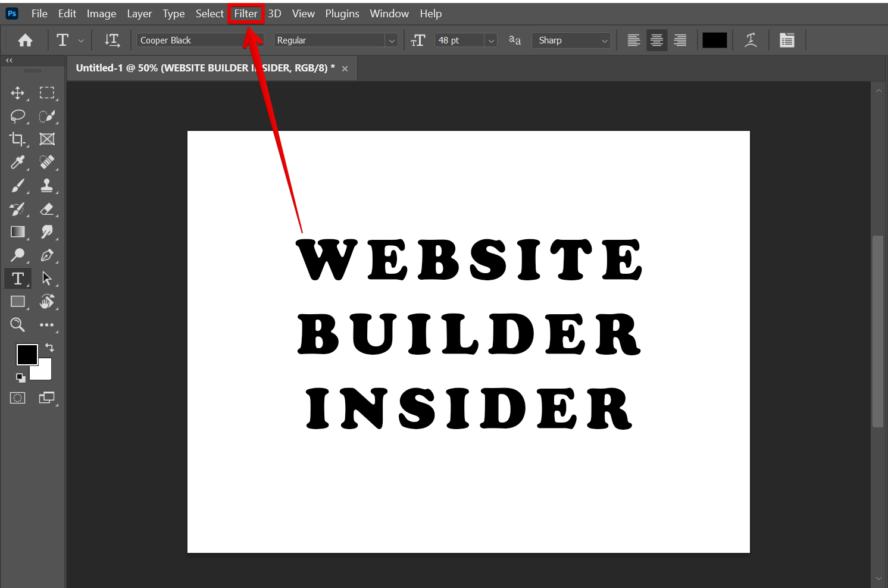Viewport: 888px width, 588px height.
Task: Open the Sharp anti-aliasing dropdown
Action: tap(571, 40)
